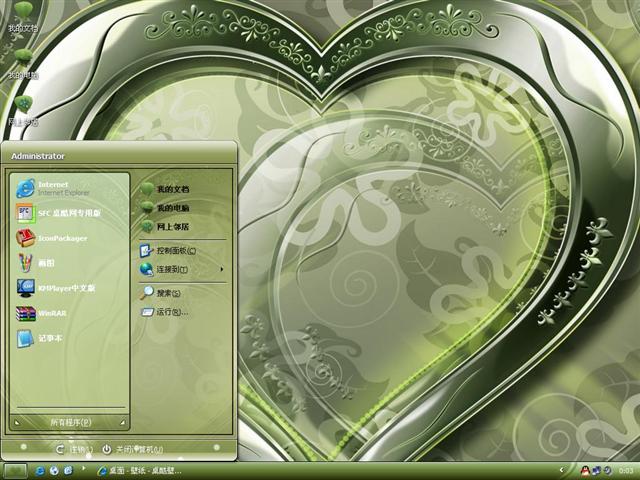Image resolution: width=640 pixels, height=480 pixels.
Task: Select the 网上邻居 desktop icon
Action: pos(22,108)
